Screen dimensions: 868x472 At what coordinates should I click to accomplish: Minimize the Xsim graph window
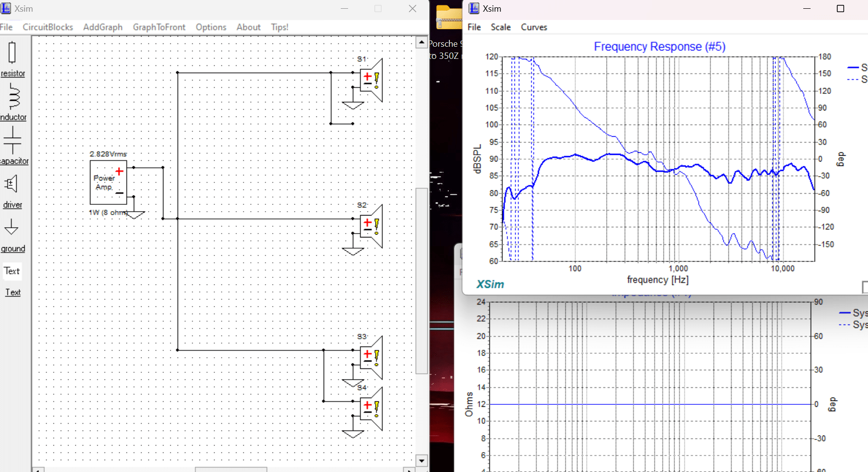[x=807, y=9]
